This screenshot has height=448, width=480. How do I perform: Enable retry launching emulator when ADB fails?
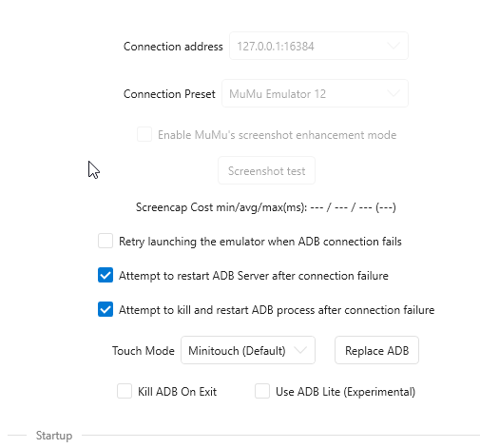(106, 241)
